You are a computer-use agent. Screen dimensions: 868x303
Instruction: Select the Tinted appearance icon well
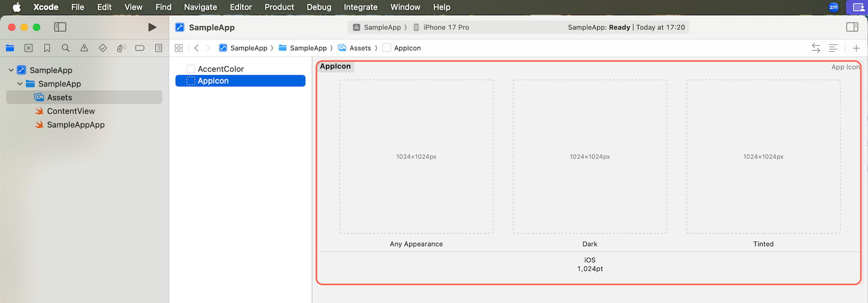pos(763,156)
